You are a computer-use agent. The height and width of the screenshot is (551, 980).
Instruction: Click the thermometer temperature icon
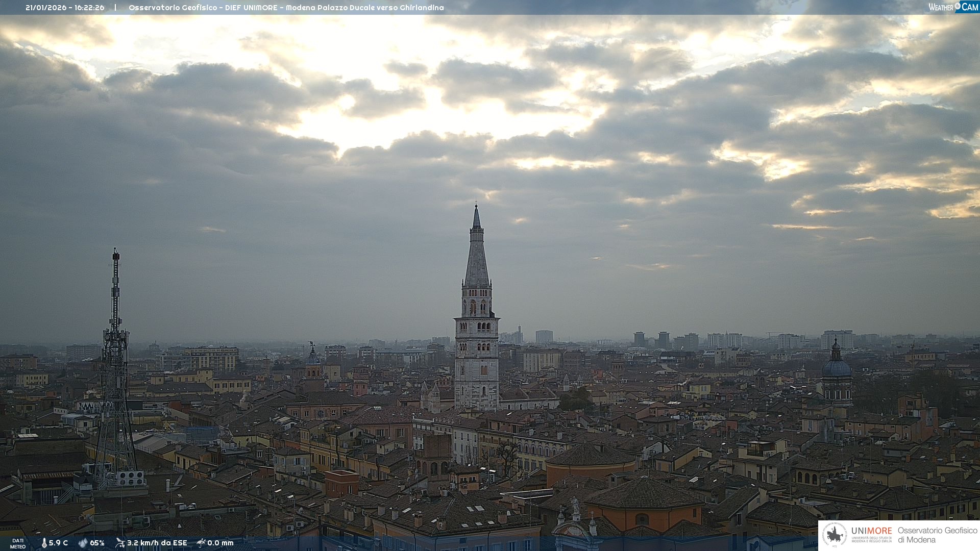point(44,543)
